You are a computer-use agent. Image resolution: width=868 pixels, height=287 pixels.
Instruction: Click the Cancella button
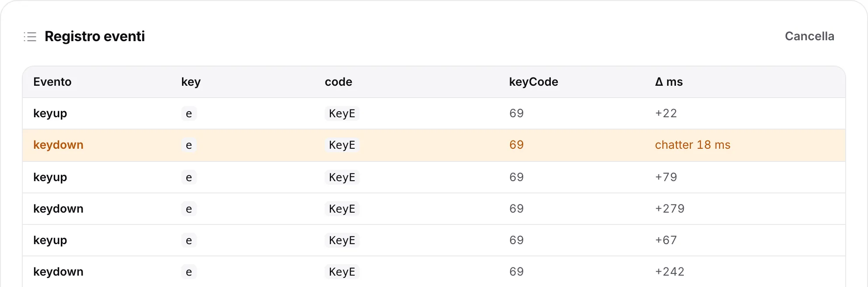point(809,36)
